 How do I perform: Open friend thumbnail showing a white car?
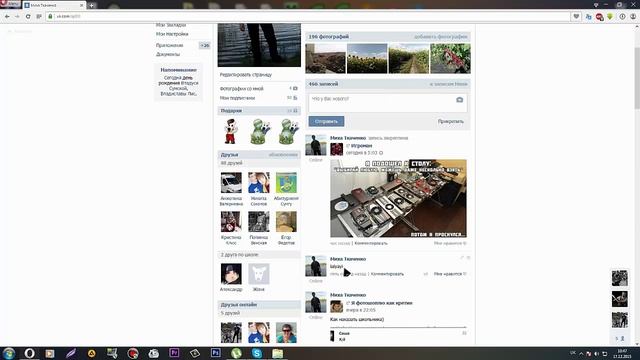click(x=231, y=182)
